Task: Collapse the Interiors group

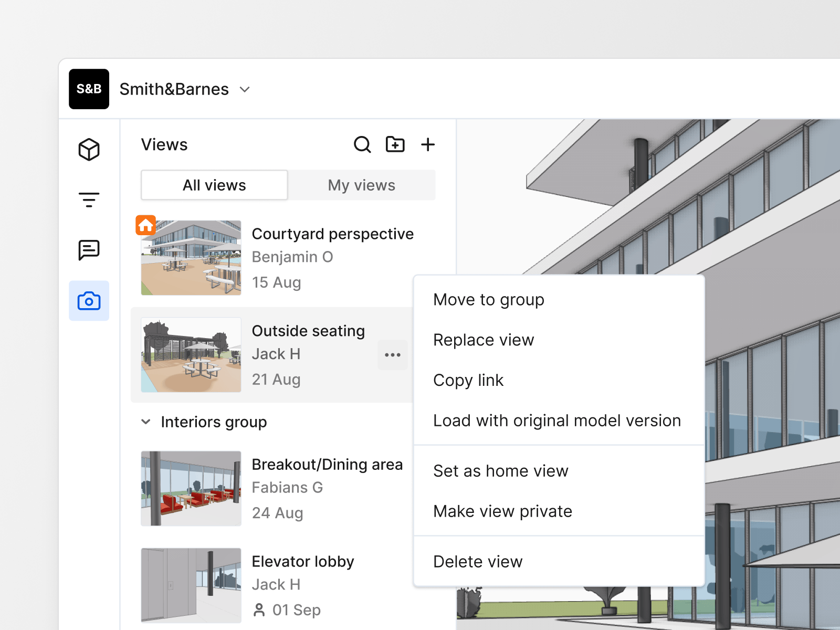Action: pyautogui.click(x=146, y=422)
